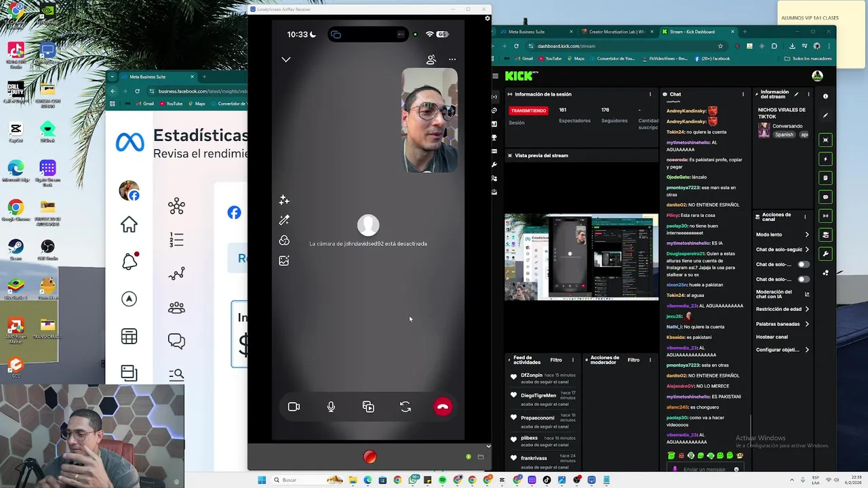Viewport: 868px width, 488px height.
Task: Open the picture sticker icon in the call
Action: [284, 260]
